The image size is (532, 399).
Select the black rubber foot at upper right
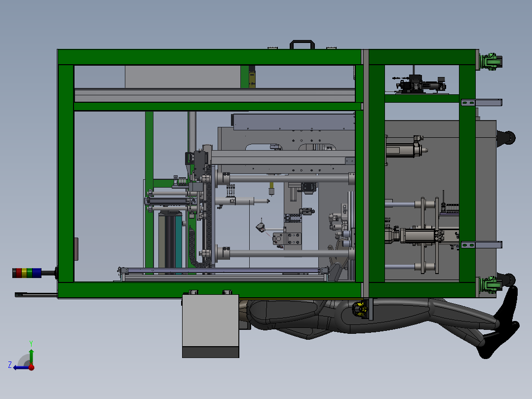click(x=506, y=138)
